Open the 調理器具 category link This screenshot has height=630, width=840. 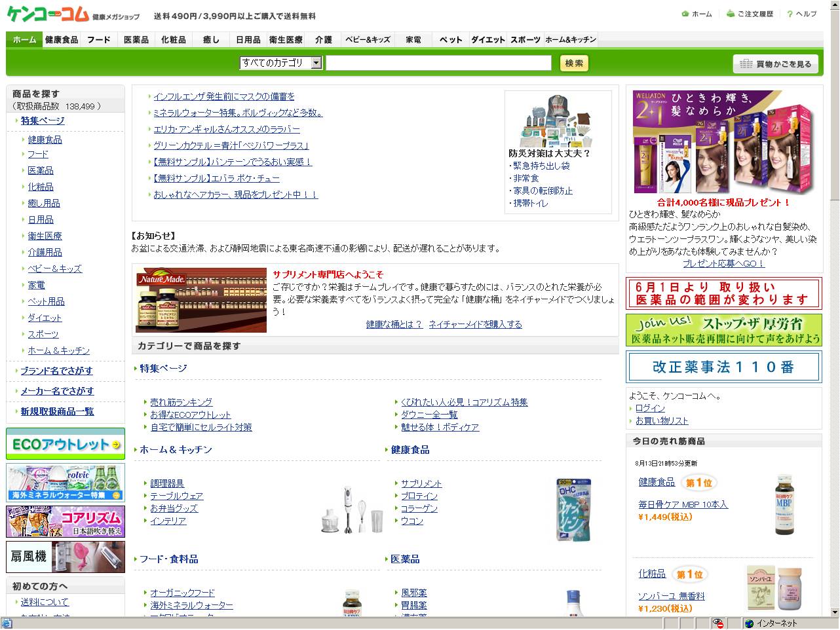pos(167,483)
